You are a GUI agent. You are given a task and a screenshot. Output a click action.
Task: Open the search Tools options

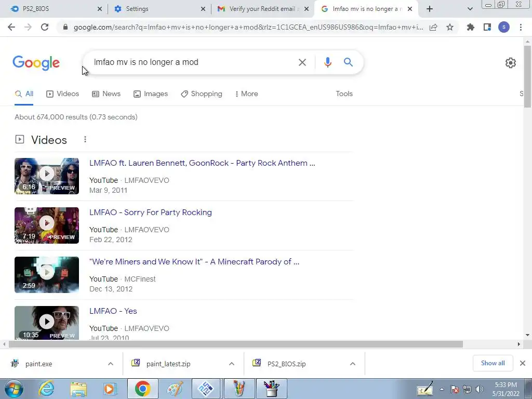point(344,94)
